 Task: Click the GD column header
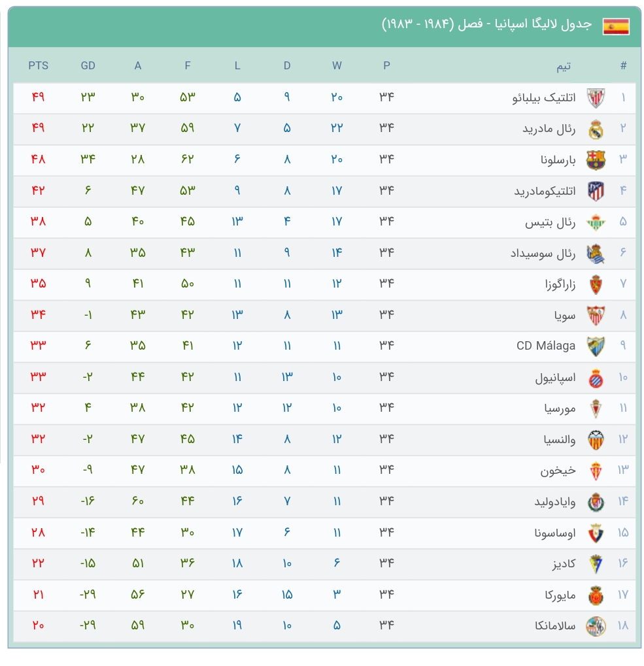pos(88,65)
